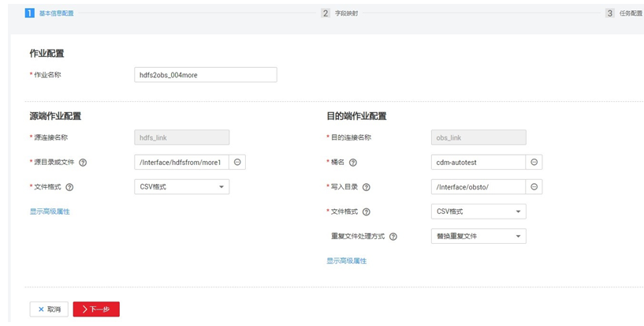Image resolution: width=644 pixels, height=326 pixels.
Task: Show source 显示高级属性 link
Action: coord(50,212)
